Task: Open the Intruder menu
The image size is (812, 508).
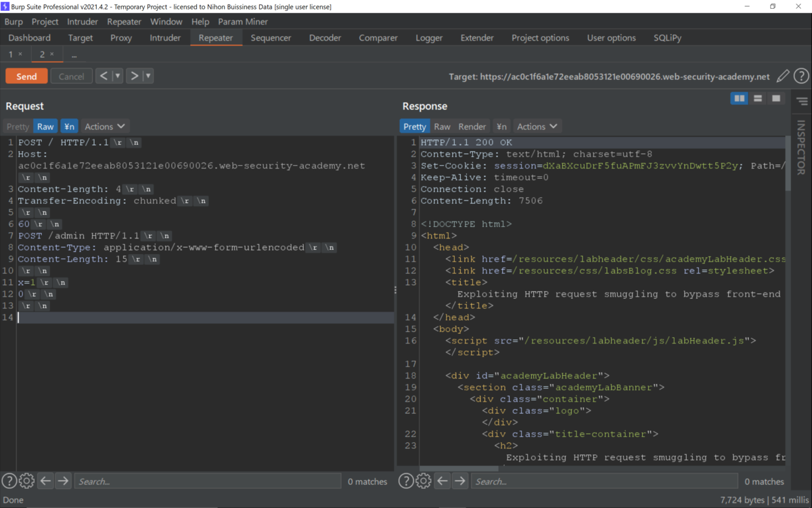Action: (x=83, y=22)
